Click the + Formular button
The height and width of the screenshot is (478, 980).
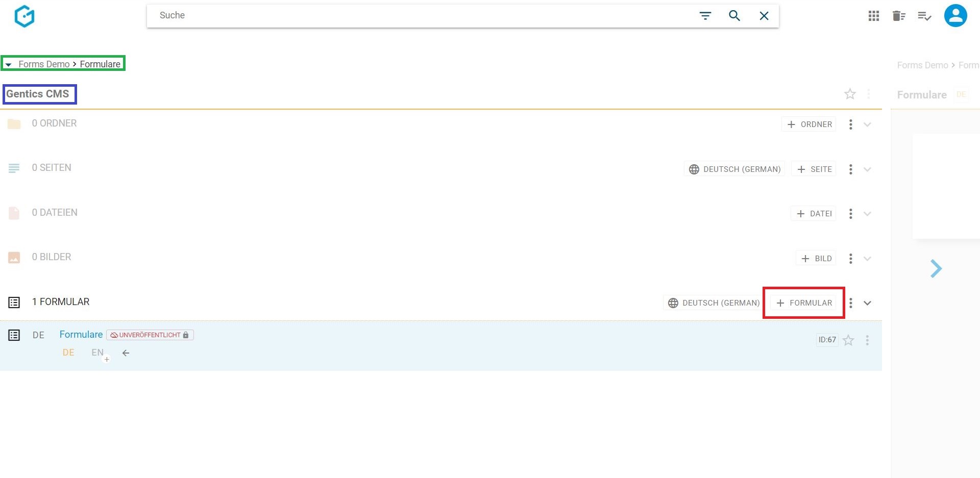803,303
